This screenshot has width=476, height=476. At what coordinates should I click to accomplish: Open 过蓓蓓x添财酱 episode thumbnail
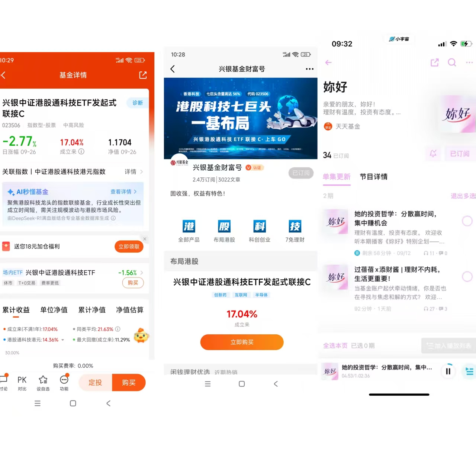(336, 277)
